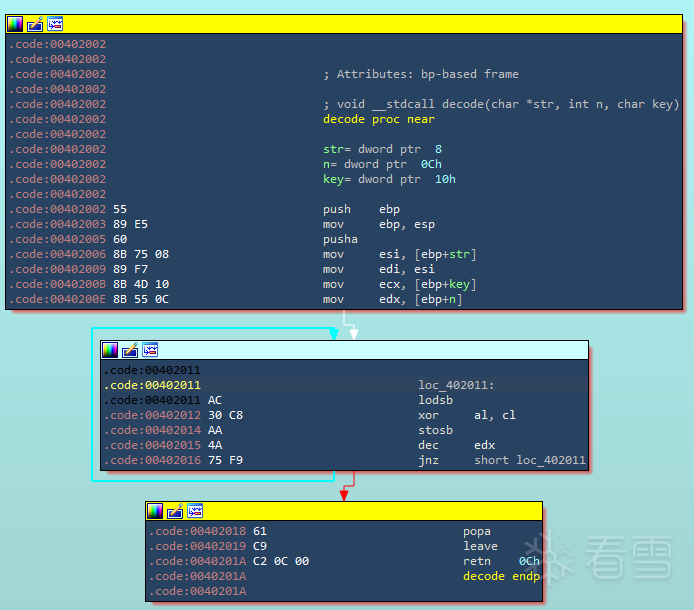Click the yellow title bar of the decode proc block
Screen dimensions: 694x610
tap(344, 24)
